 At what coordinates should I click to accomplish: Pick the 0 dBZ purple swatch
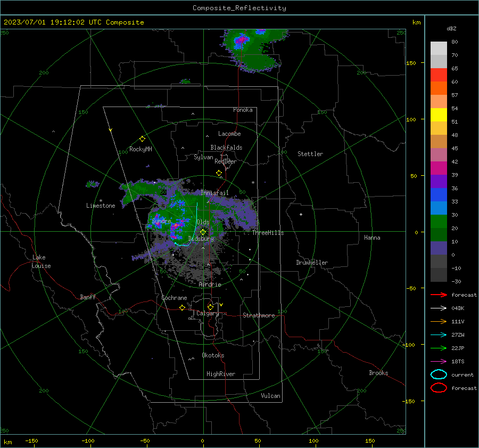coord(439,248)
